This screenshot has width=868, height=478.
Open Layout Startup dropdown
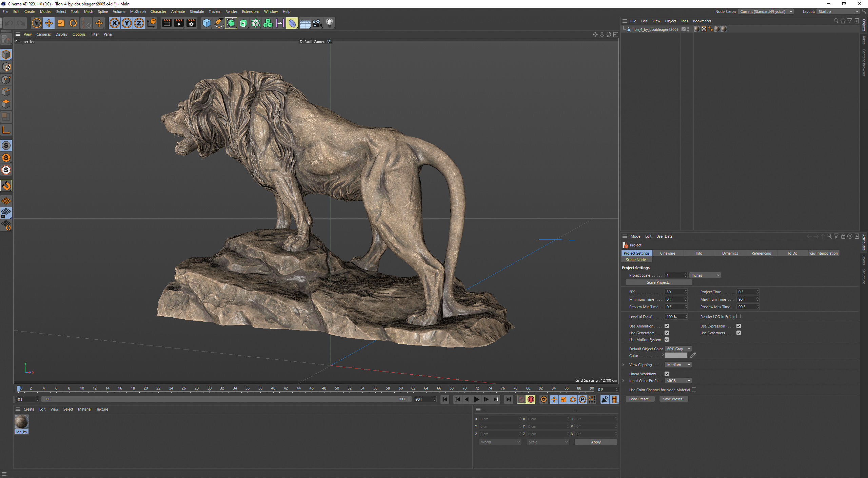pos(837,12)
